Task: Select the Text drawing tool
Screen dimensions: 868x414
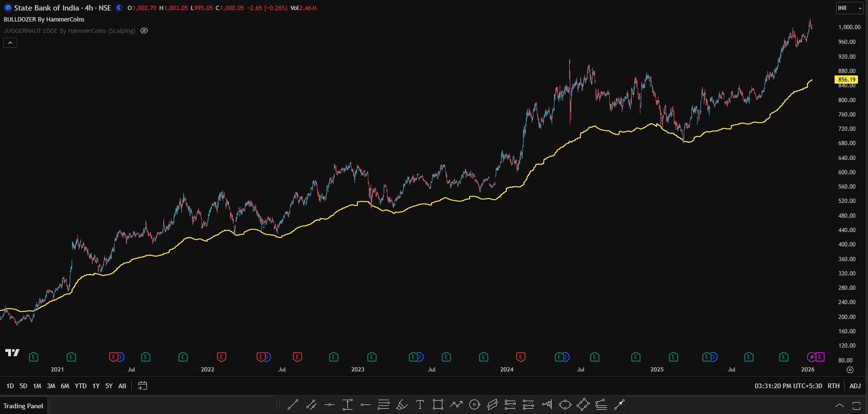Action: click(x=420, y=405)
